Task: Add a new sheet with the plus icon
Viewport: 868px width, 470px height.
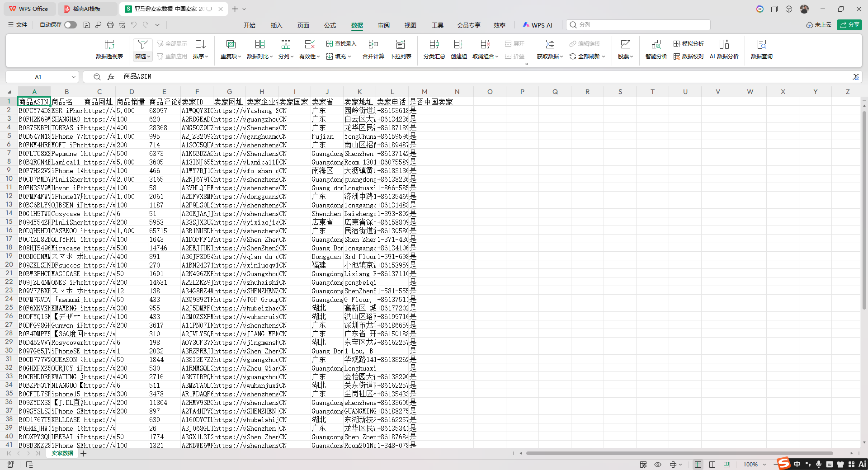Action: [84, 453]
